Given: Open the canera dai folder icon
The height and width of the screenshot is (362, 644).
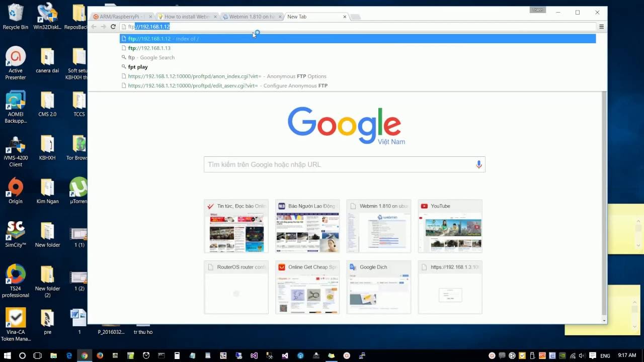Looking at the screenshot, I should (47, 60).
